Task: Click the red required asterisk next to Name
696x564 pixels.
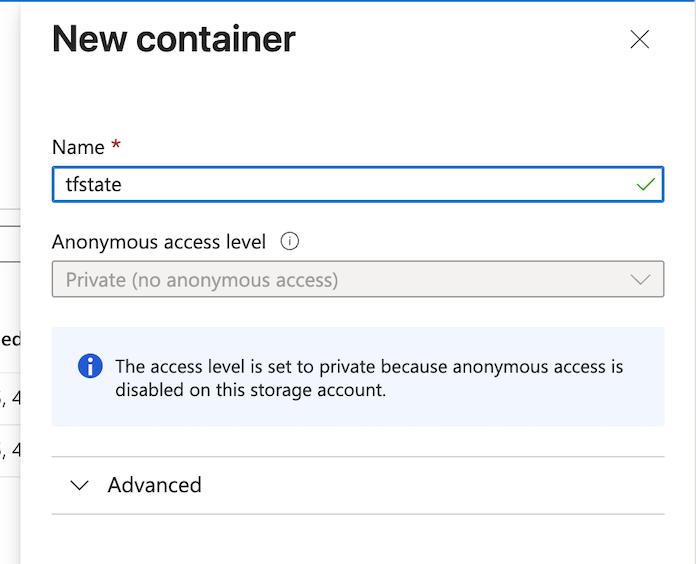Action: point(116,147)
